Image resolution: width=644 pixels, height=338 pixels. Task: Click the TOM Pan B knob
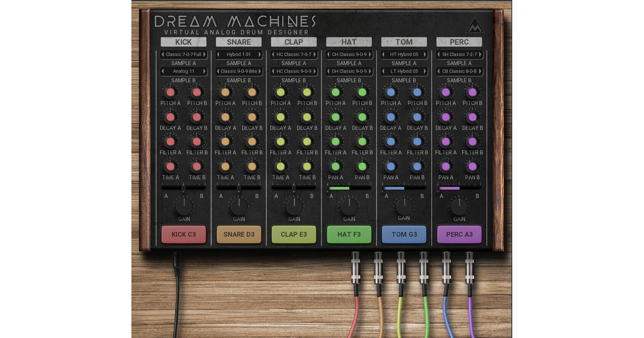tap(417, 166)
